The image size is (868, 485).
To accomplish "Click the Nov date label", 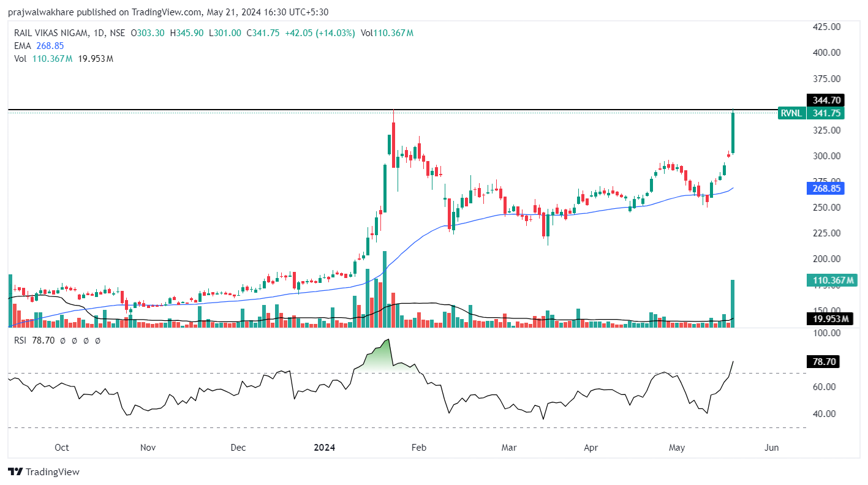I will 148,448.
